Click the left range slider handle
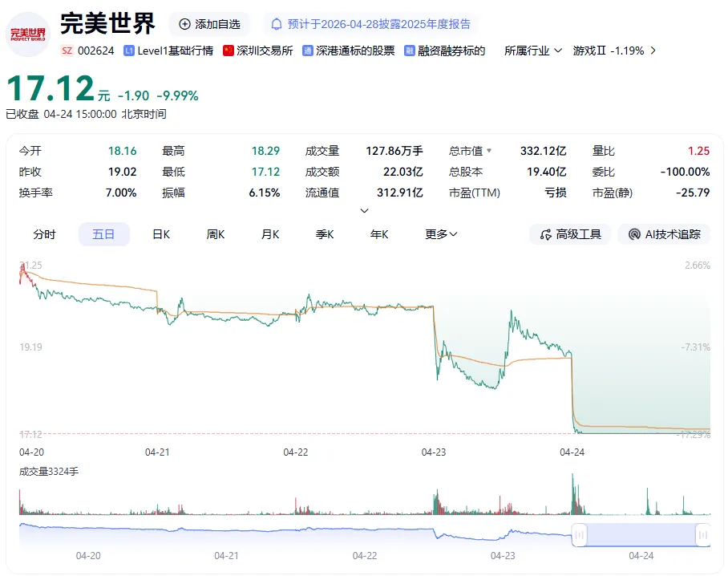Viewport: 728px width, 576px height. click(579, 535)
